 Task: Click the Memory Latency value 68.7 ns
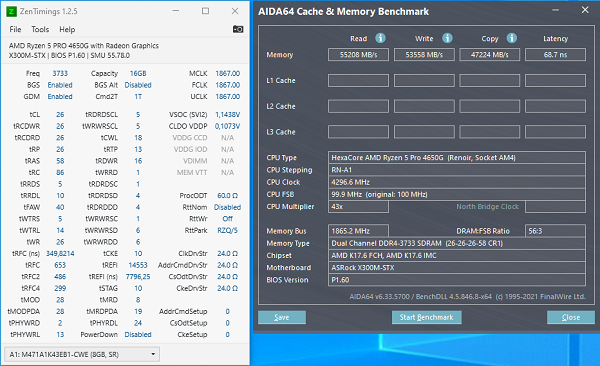point(555,55)
